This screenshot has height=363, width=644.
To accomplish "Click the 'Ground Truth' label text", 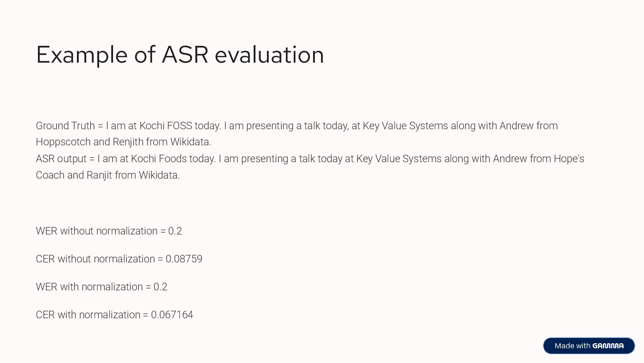I will pyautogui.click(x=65, y=126).
